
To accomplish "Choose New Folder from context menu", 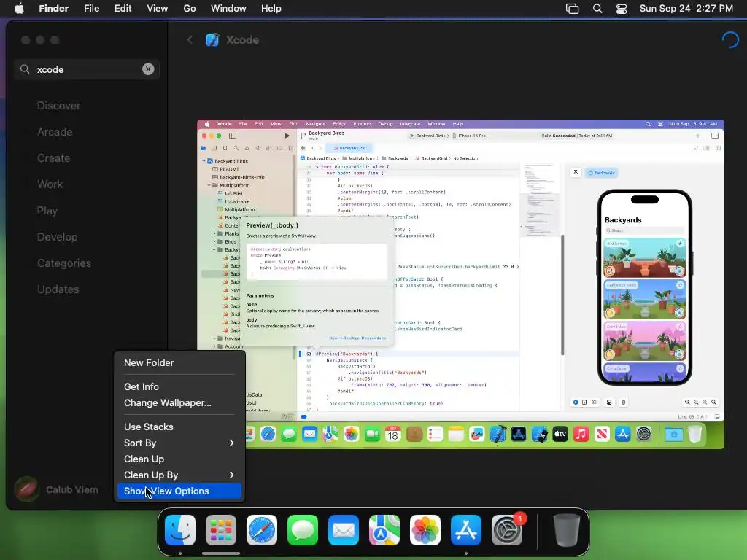I will coord(179,363).
